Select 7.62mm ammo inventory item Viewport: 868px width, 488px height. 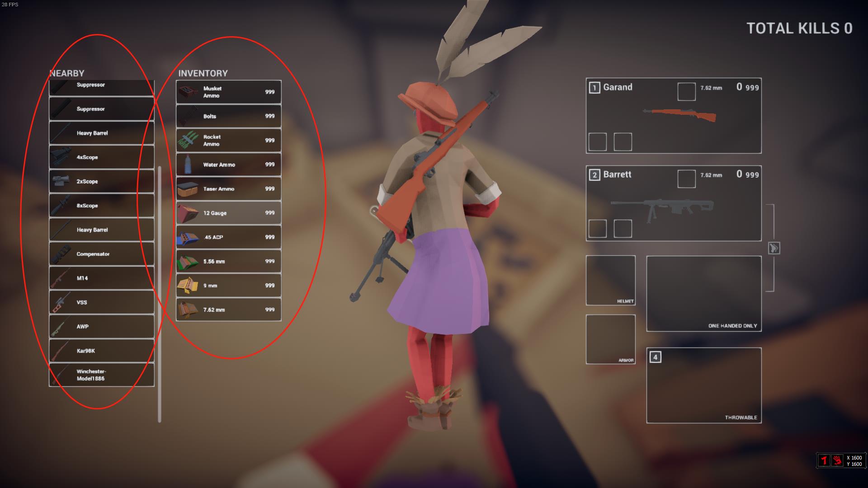click(x=229, y=309)
